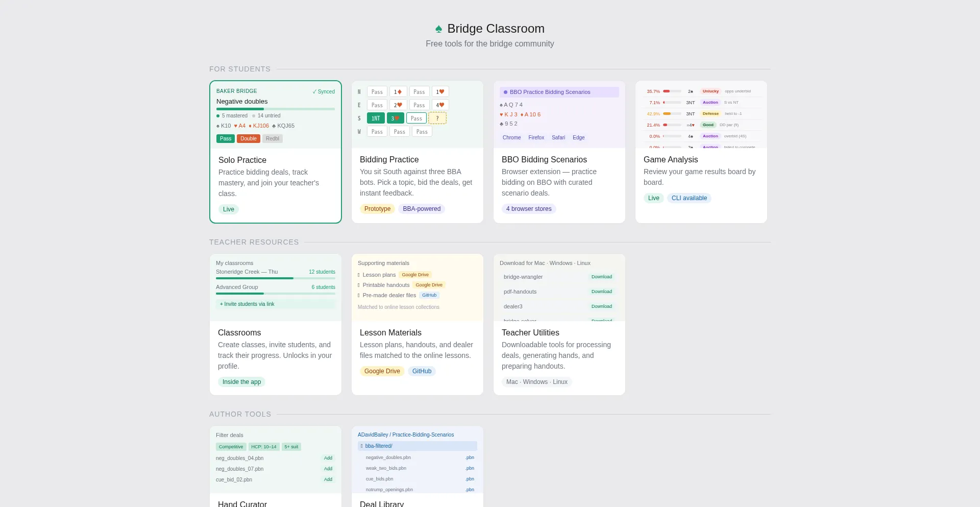
Task: Open ADavidBailey / Practice-Bidding-Scenarios repo link
Action: (406, 435)
